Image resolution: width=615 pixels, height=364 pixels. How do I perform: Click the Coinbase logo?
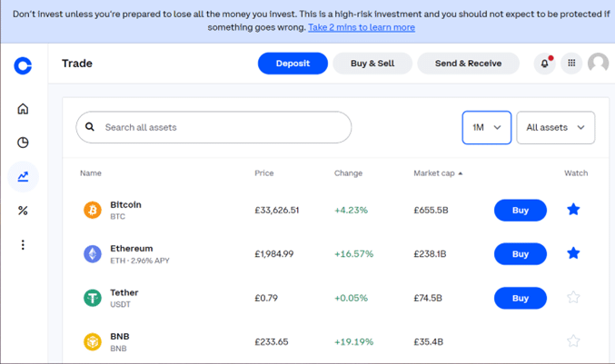click(x=23, y=65)
